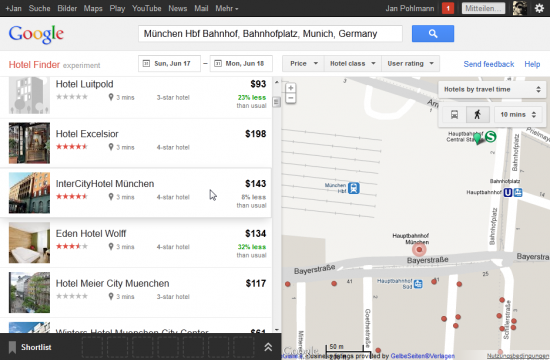Click the Hotel Excelsior photo thumbnail
The width and height of the screenshot is (550, 360).
point(29,143)
